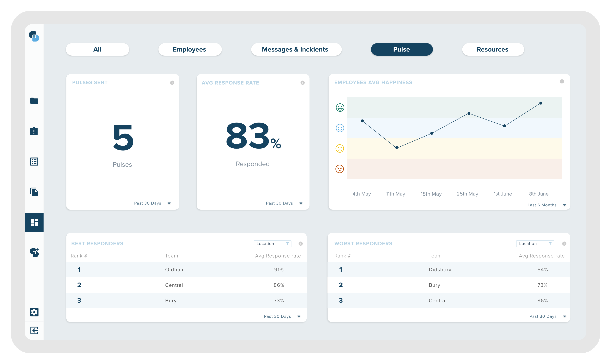Click the red angry face icon
This screenshot has height=364, width=611.
pos(340,169)
